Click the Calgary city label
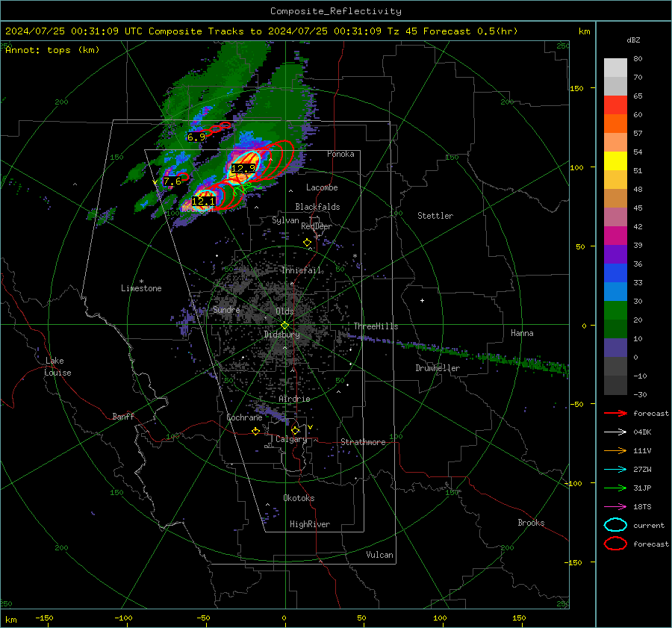Viewport: 672px width, 628px height. pyautogui.click(x=291, y=439)
